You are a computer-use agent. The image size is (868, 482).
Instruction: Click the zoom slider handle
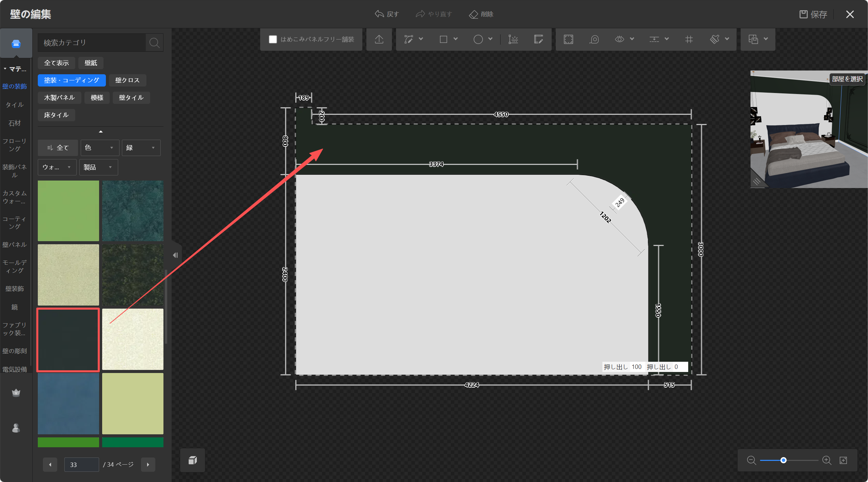(784, 460)
